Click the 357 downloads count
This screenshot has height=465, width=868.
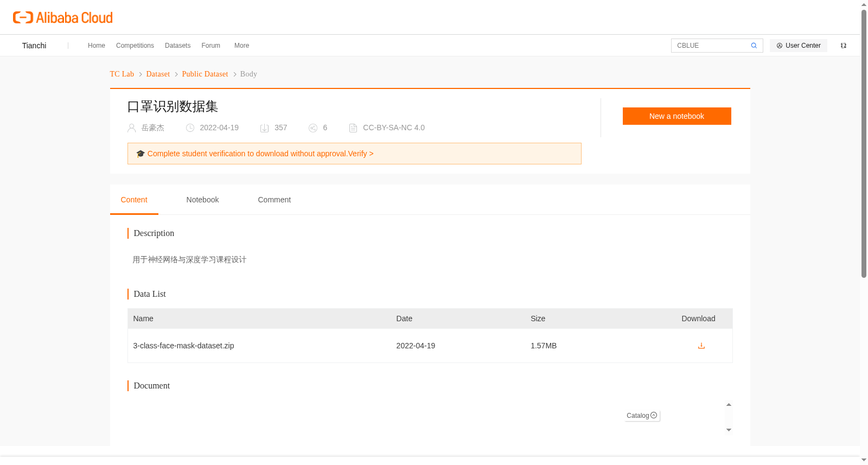pos(280,128)
